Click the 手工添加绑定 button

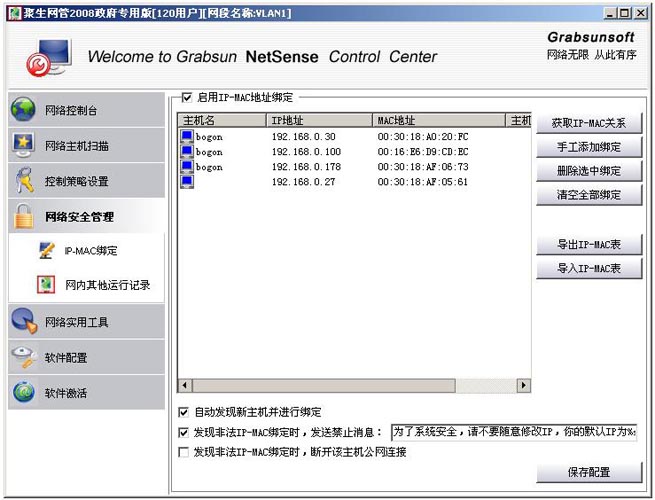point(589,147)
